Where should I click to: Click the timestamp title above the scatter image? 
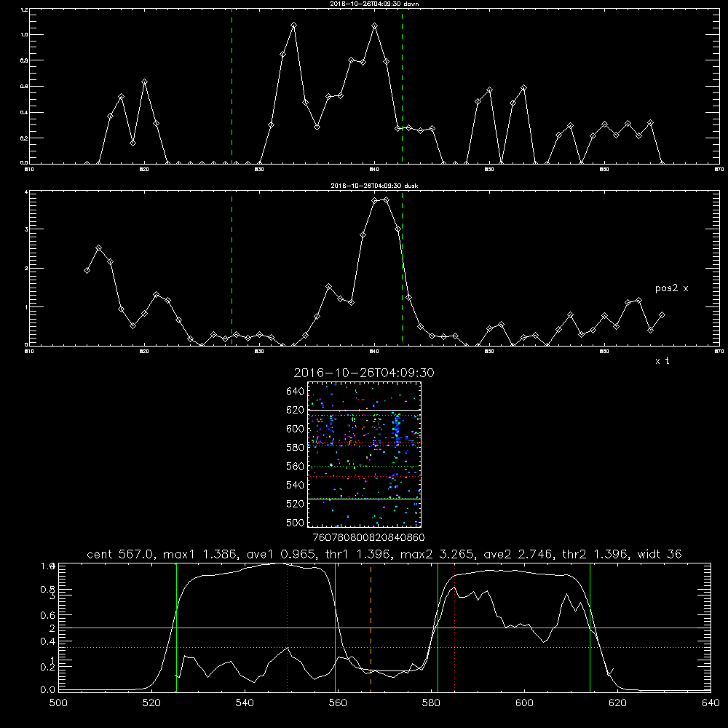[364, 373]
